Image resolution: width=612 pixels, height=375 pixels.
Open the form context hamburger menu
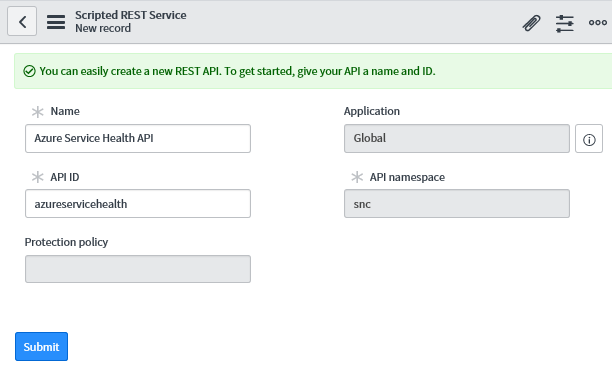click(x=56, y=21)
